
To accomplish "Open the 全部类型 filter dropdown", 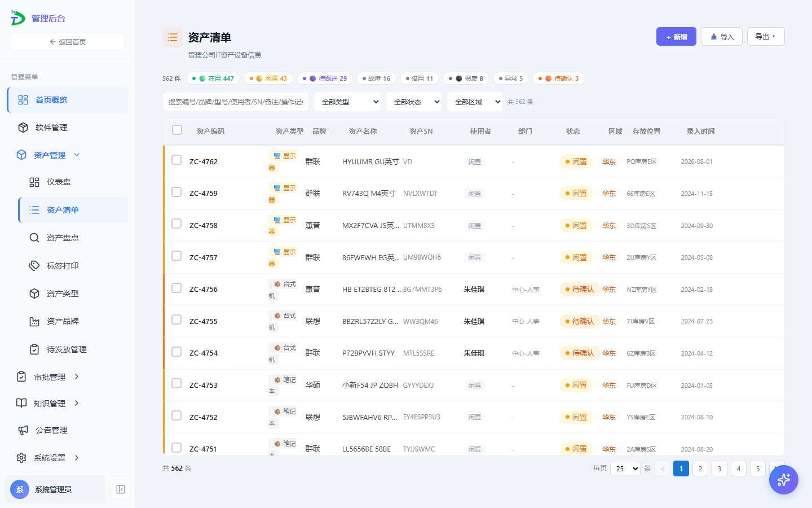I will click(x=347, y=102).
